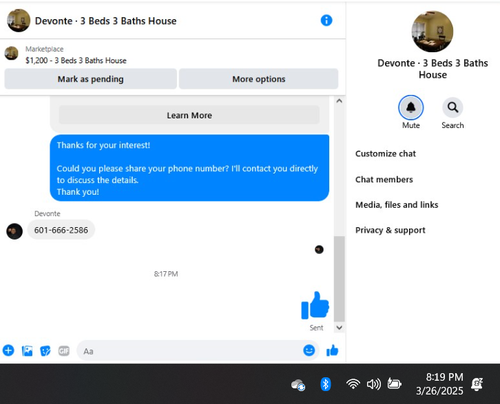
Task: Click the chat scrollbar up arrow
Action: pos(339,101)
